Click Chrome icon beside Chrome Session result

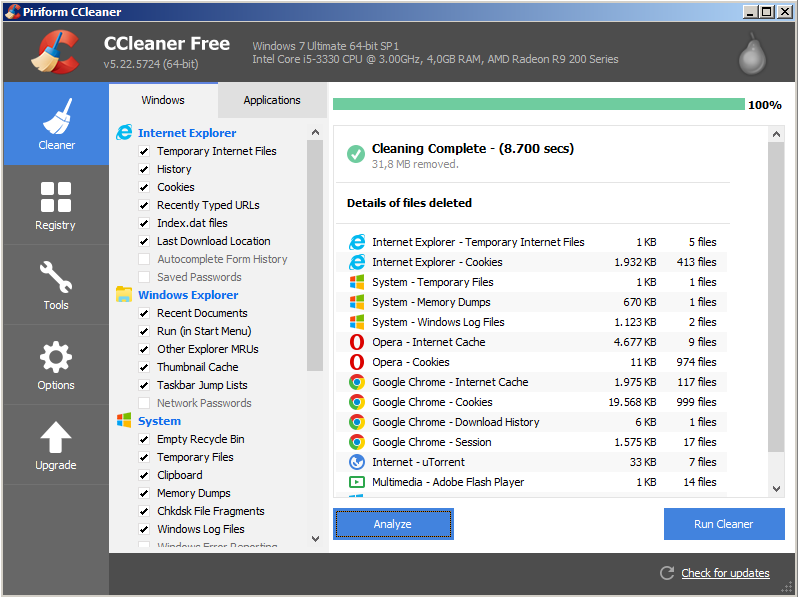(x=357, y=442)
